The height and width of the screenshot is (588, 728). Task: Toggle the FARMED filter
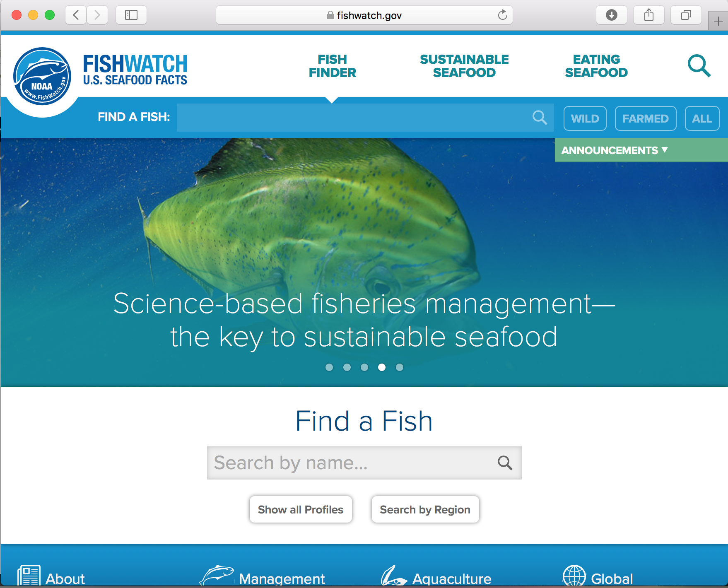646,118
